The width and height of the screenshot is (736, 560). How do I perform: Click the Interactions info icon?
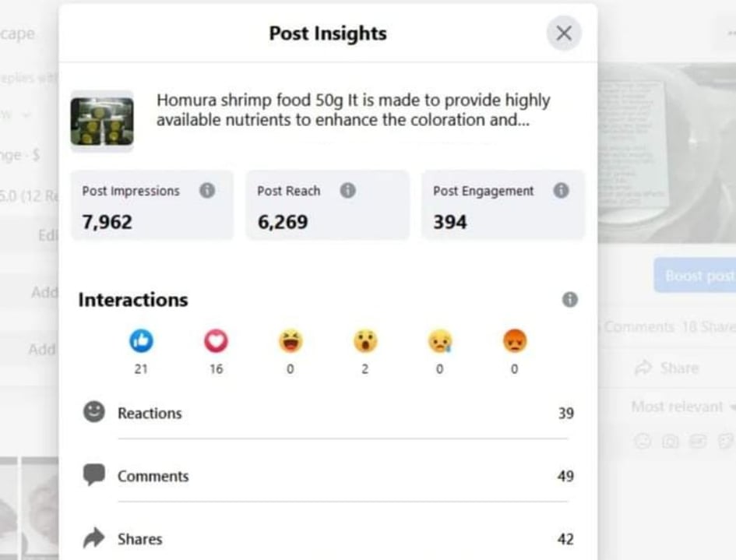coord(570,300)
